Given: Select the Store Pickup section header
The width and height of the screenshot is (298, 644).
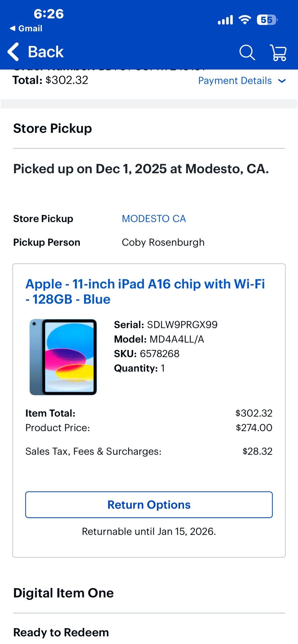Looking at the screenshot, I should 52,128.
